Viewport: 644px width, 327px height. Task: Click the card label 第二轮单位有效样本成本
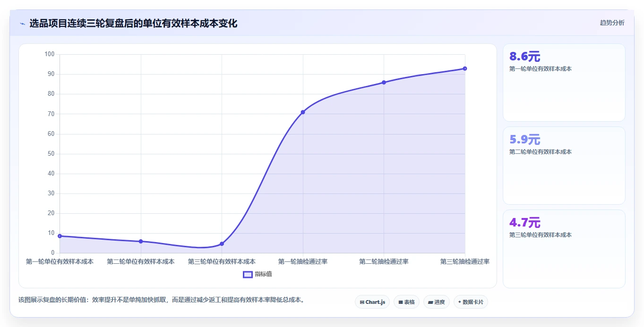point(541,152)
